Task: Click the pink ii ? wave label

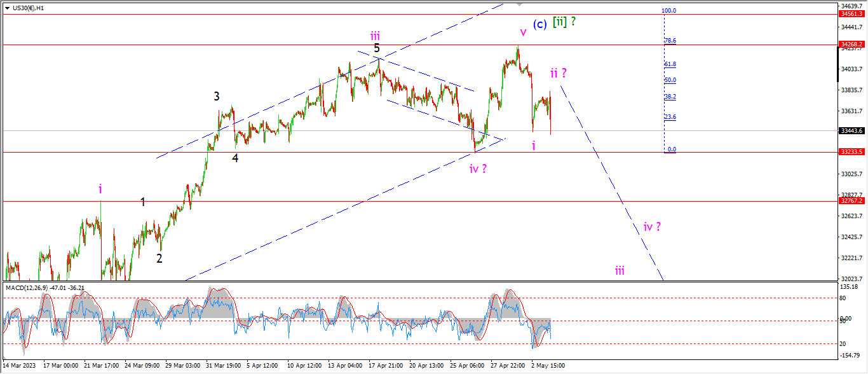Action: click(x=558, y=73)
